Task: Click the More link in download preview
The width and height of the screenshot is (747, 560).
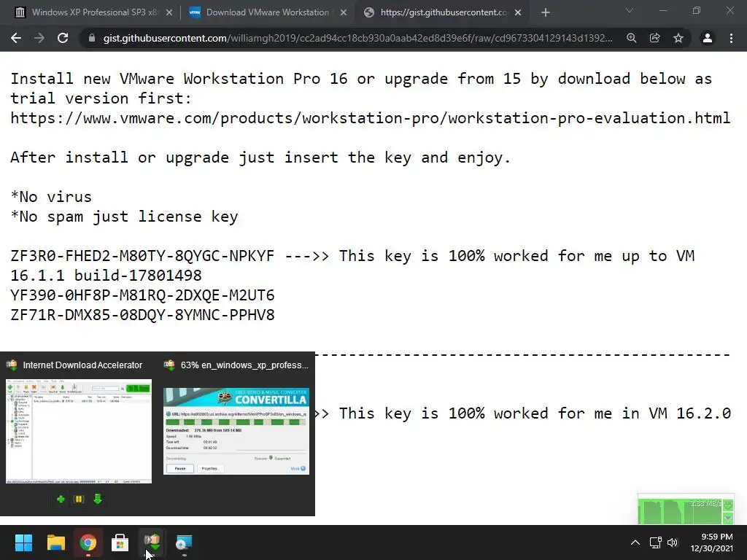Action: 298,469
